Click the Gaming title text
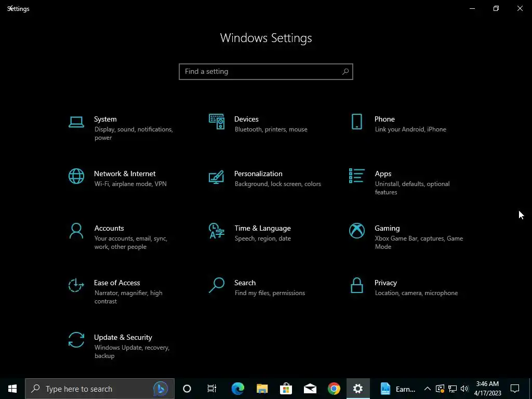Viewport: 532px width, 399px height. click(x=387, y=229)
